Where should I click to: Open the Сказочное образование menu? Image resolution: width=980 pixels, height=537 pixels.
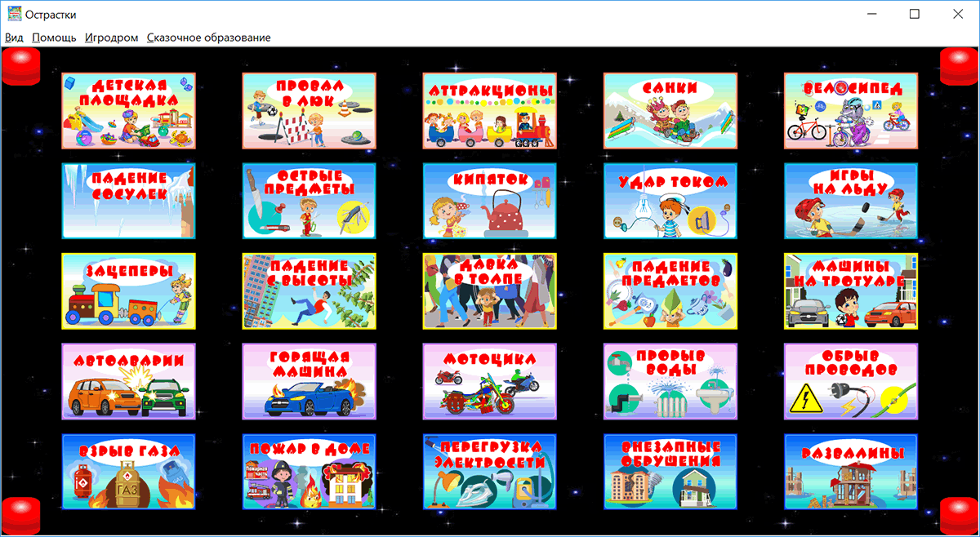pos(208,38)
